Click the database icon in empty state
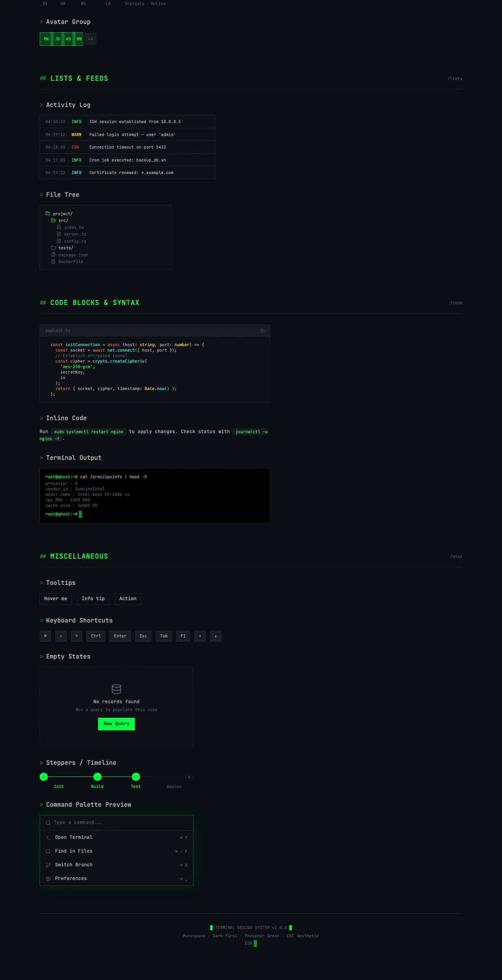502x980 pixels. click(x=116, y=689)
